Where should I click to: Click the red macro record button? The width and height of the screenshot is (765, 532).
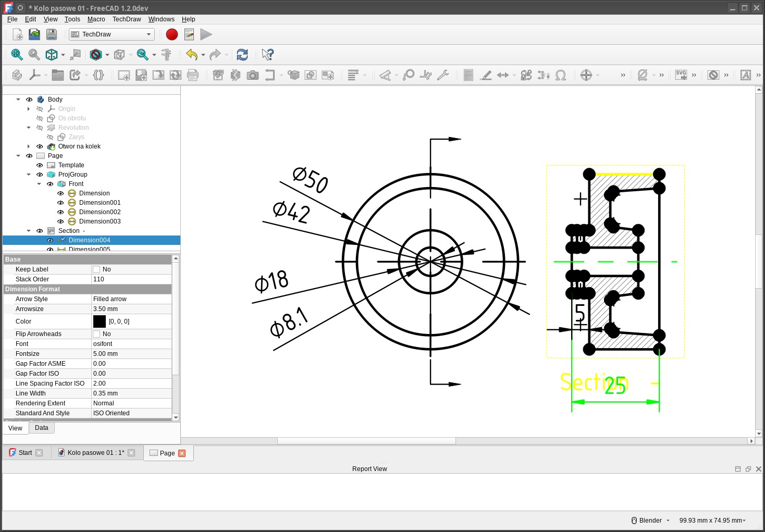[x=172, y=34]
